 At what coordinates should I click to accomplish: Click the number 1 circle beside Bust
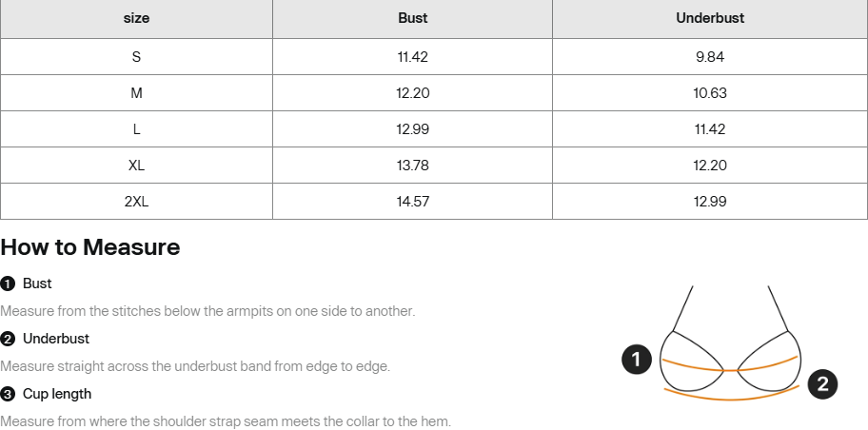click(8, 283)
